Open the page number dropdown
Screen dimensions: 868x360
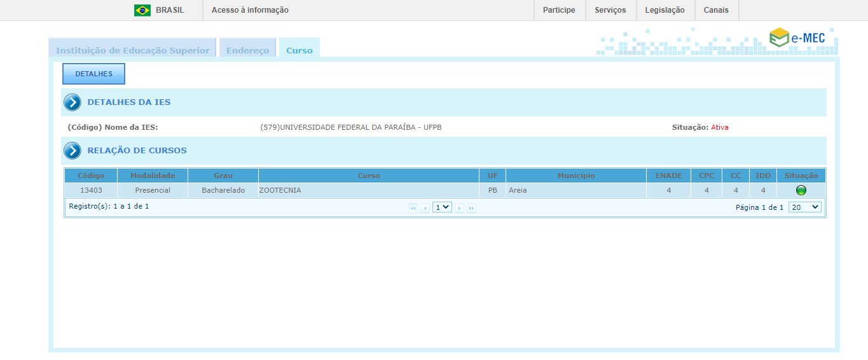point(442,207)
